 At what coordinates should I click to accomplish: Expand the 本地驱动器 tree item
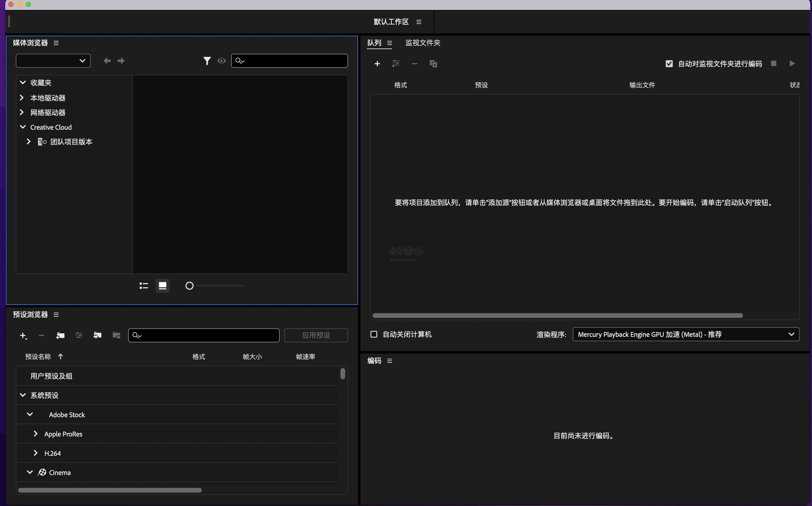tap(22, 97)
